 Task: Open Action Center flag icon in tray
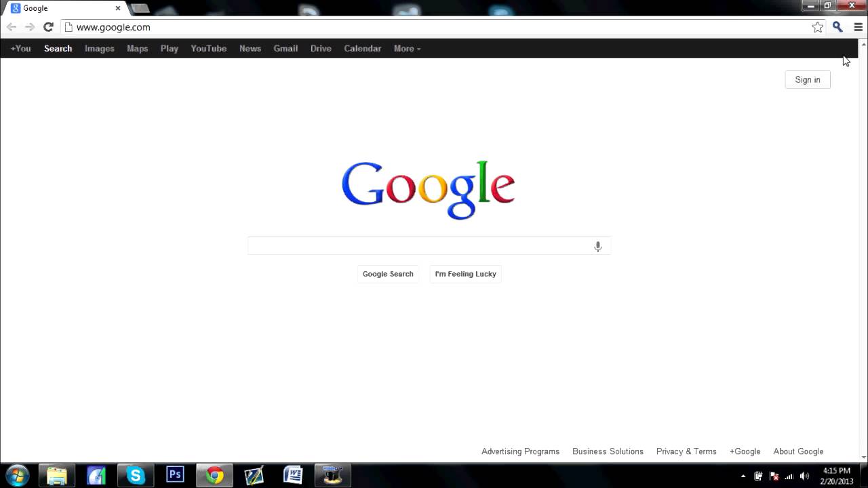click(x=774, y=476)
